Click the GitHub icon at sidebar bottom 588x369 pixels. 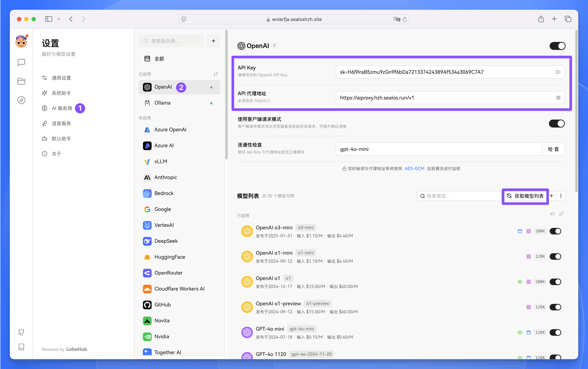click(x=21, y=332)
